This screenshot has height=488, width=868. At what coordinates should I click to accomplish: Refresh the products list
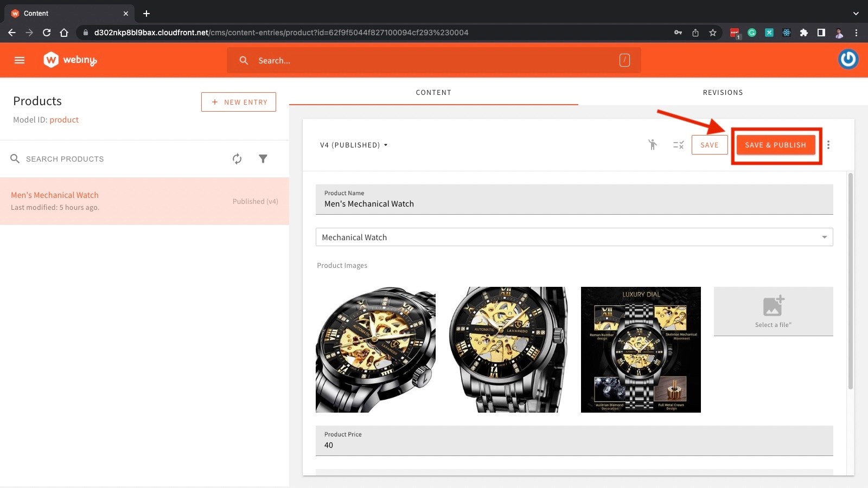(237, 158)
